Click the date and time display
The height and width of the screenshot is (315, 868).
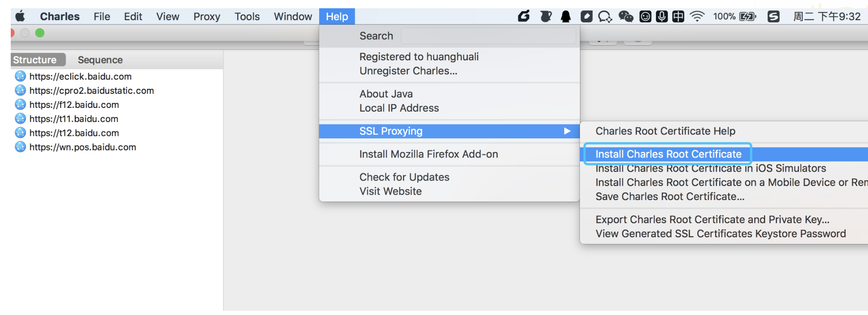click(x=827, y=17)
